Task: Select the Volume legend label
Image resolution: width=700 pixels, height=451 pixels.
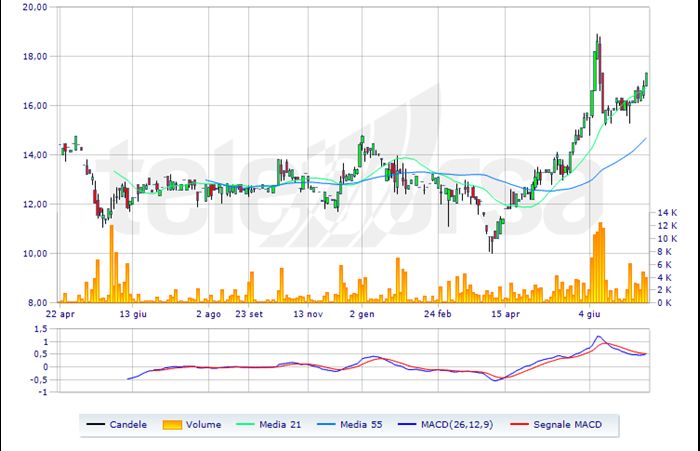Action: (203, 424)
